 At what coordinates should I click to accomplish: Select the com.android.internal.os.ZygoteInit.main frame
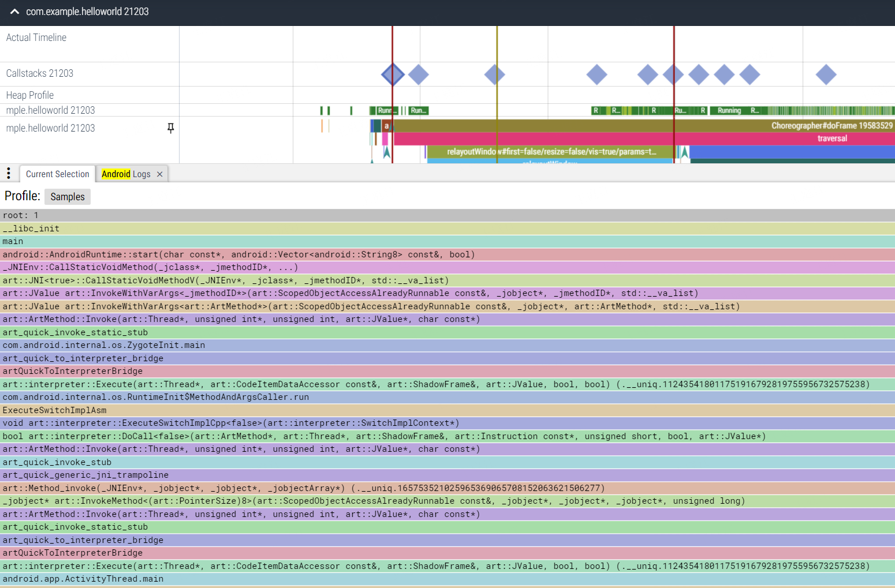pos(447,345)
